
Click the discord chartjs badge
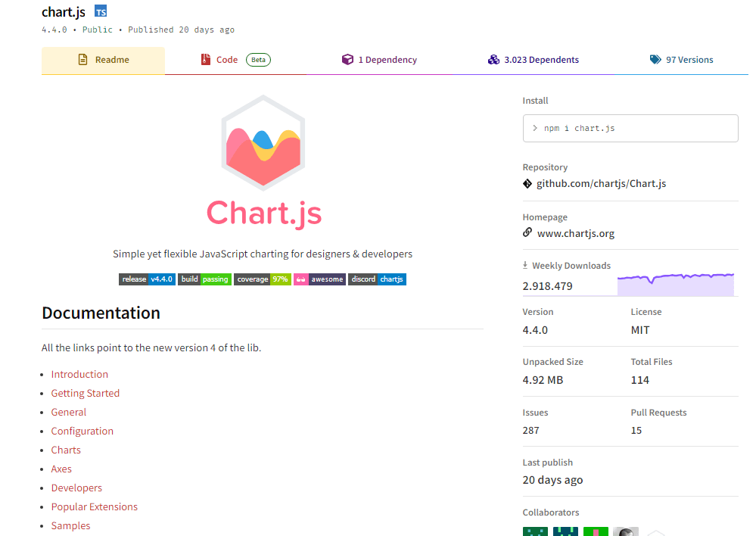pos(377,279)
